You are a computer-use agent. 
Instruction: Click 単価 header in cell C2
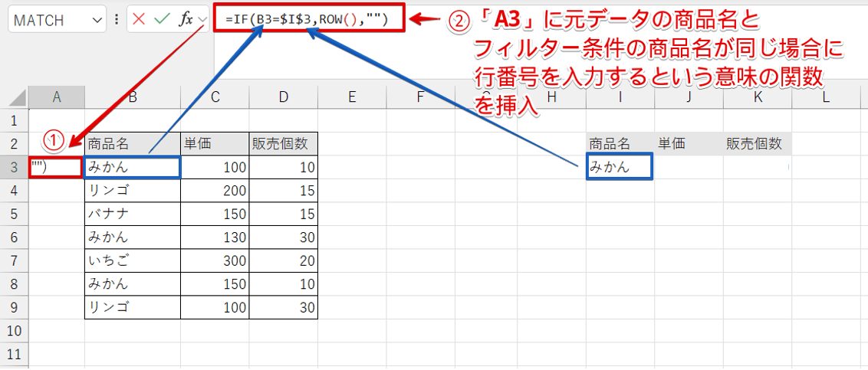[215, 144]
